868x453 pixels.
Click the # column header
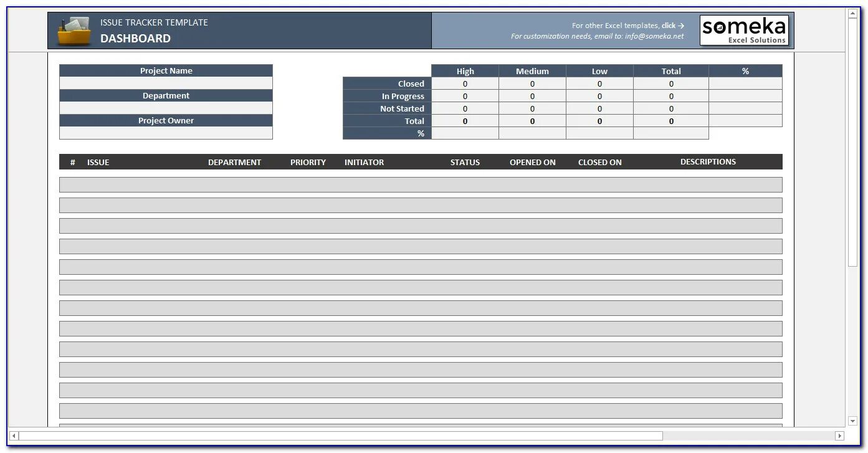coord(73,162)
